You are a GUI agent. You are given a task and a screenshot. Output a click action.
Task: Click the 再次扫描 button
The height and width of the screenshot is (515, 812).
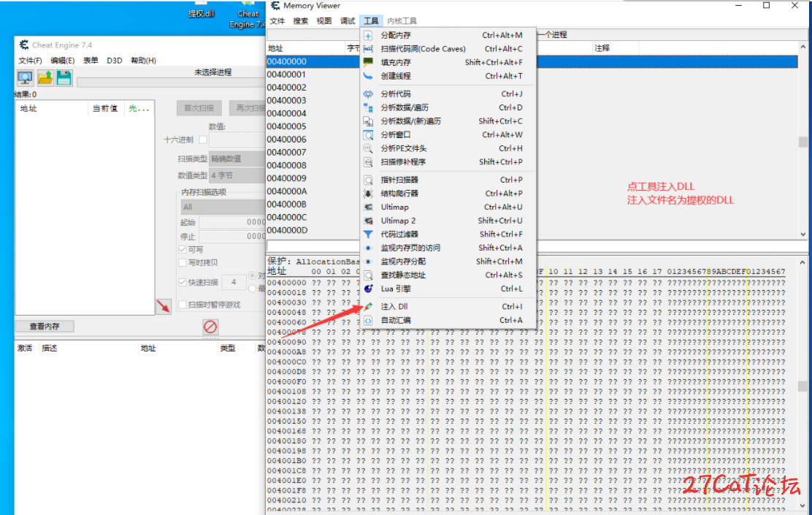click(x=248, y=108)
